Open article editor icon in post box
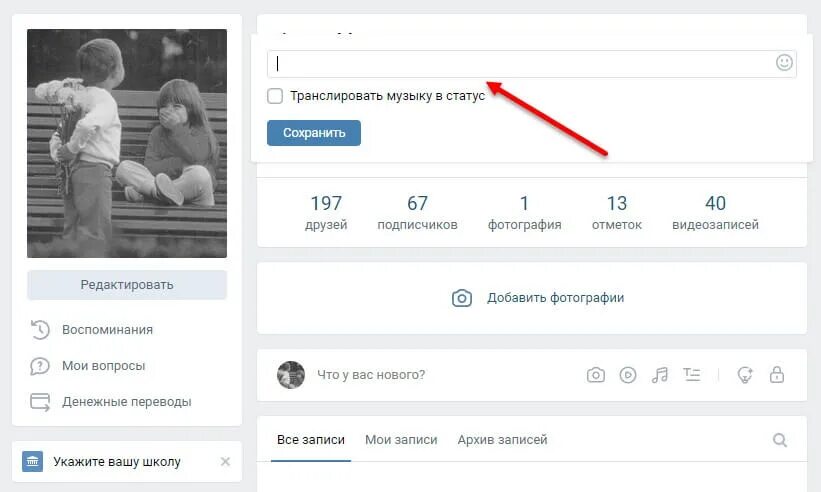This screenshot has width=821, height=492. pyautogui.click(x=692, y=375)
